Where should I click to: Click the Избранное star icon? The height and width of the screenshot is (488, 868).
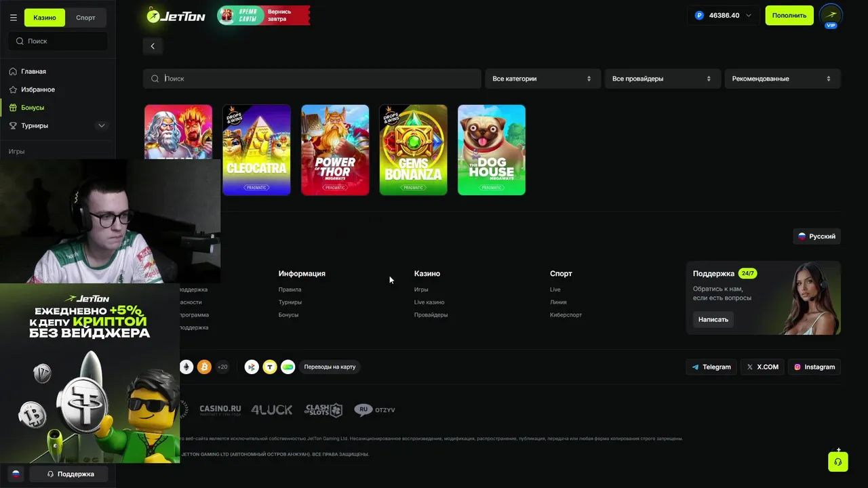pyautogui.click(x=13, y=89)
